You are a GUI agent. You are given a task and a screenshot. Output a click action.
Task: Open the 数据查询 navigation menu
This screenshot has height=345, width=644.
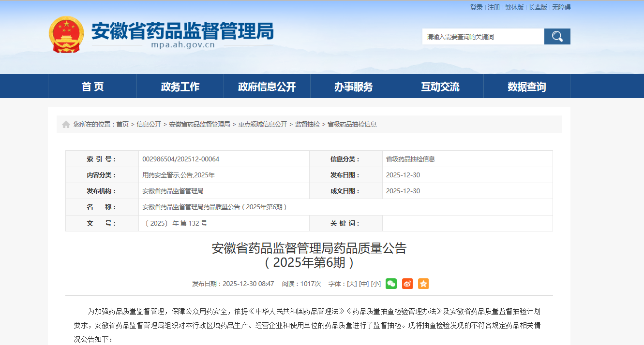[526, 87]
